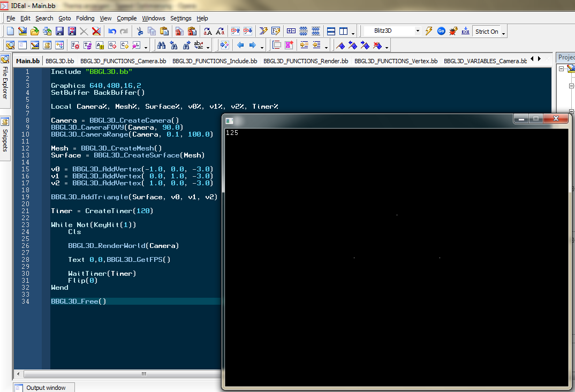Screen dimensions: 575x392
Task: Compile with the lightning bolt icon
Action: point(429,31)
